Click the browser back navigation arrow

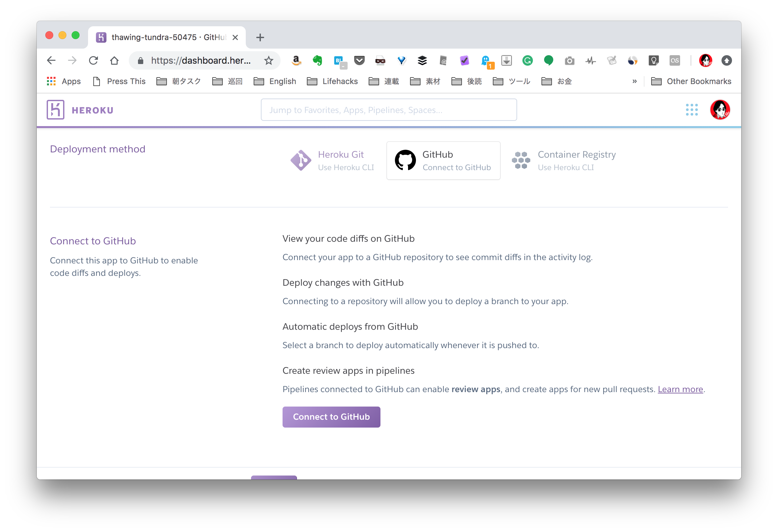pyautogui.click(x=52, y=60)
